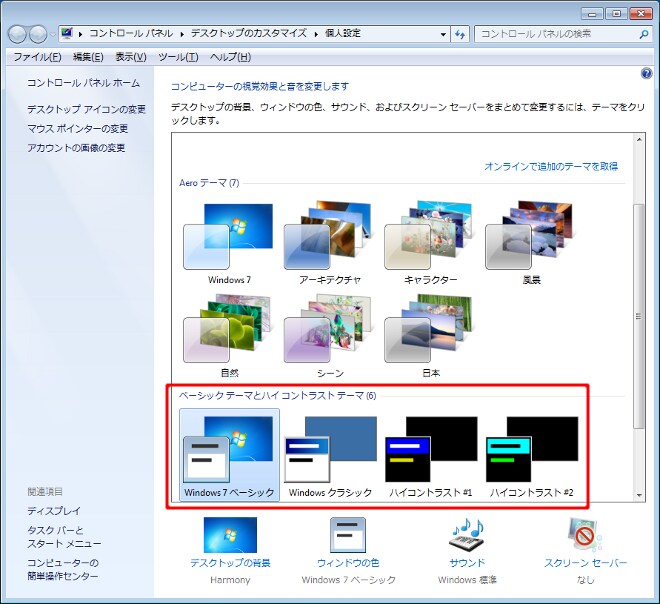Choose the Windows 7 ベーシック theme
This screenshot has height=604, width=660.
pyautogui.click(x=229, y=455)
